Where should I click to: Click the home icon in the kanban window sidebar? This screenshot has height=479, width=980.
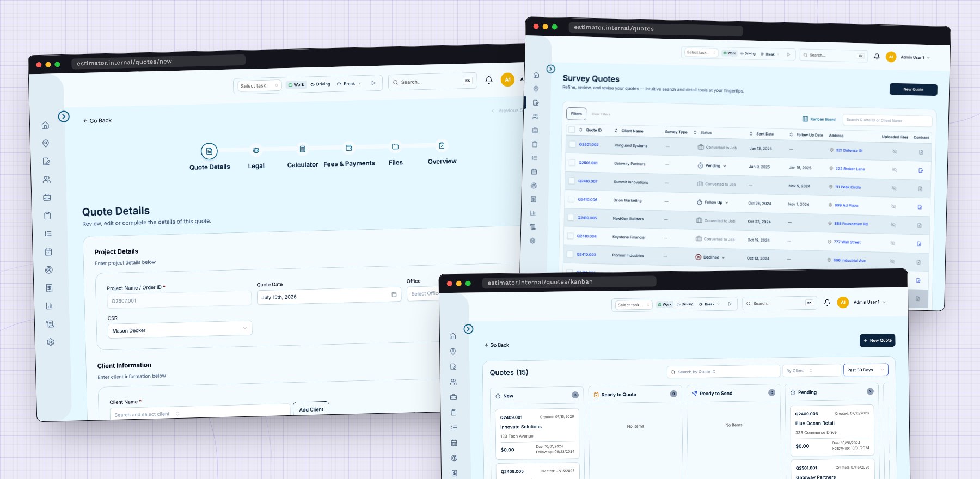(452, 336)
